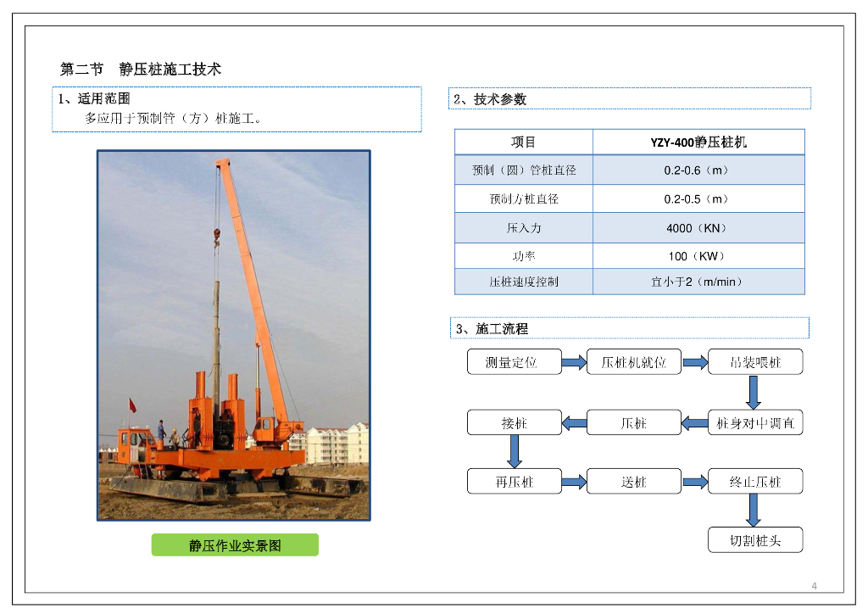Click down arrow below 终止压桩

coord(754,510)
